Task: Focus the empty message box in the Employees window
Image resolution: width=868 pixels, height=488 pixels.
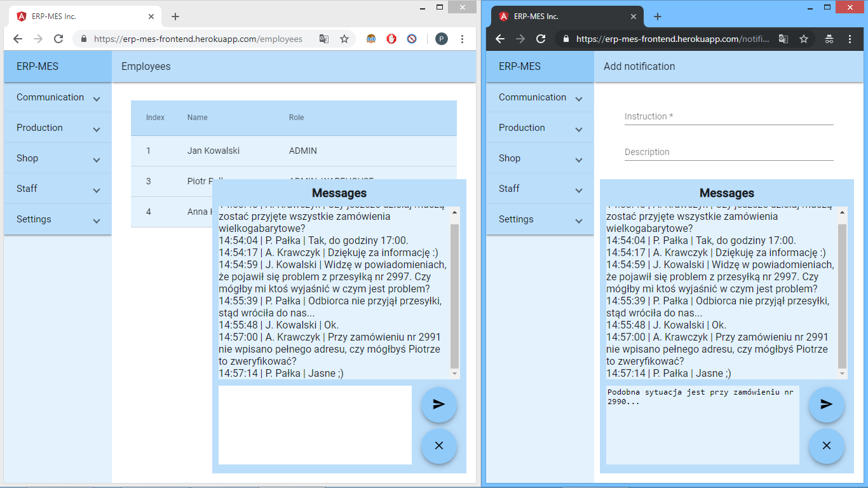Action: (315, 425)
